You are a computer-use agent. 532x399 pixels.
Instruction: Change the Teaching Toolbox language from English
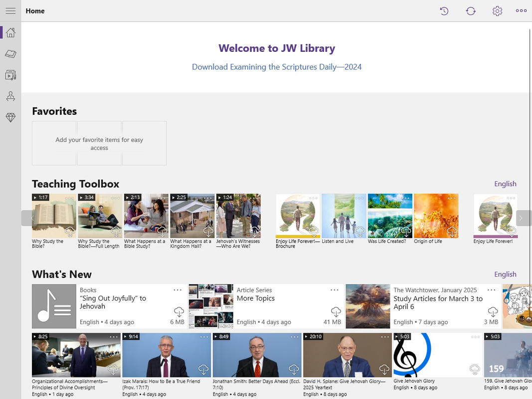click(x=505, y=184)
